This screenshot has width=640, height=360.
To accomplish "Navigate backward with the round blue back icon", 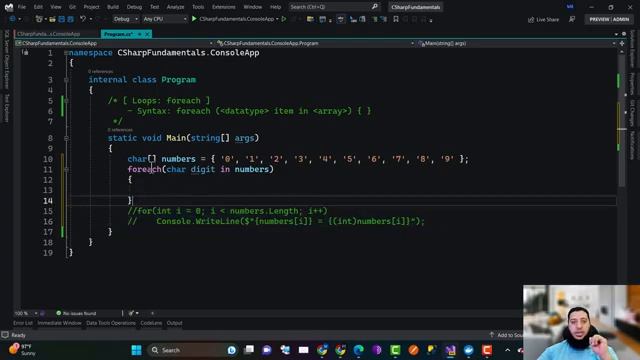I will click(x=12, y=19).
